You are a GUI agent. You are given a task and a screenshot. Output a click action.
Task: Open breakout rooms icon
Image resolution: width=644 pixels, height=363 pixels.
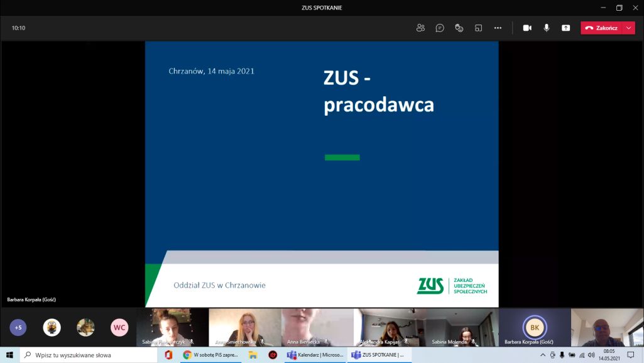[478, 28]
